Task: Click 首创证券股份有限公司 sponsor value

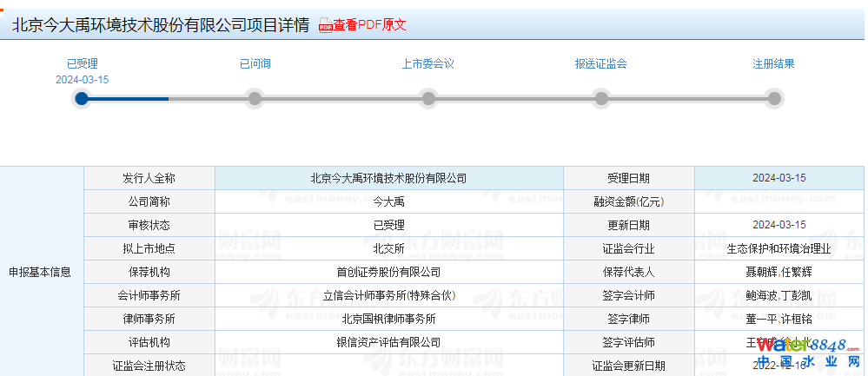Action: tap(388, 272)
